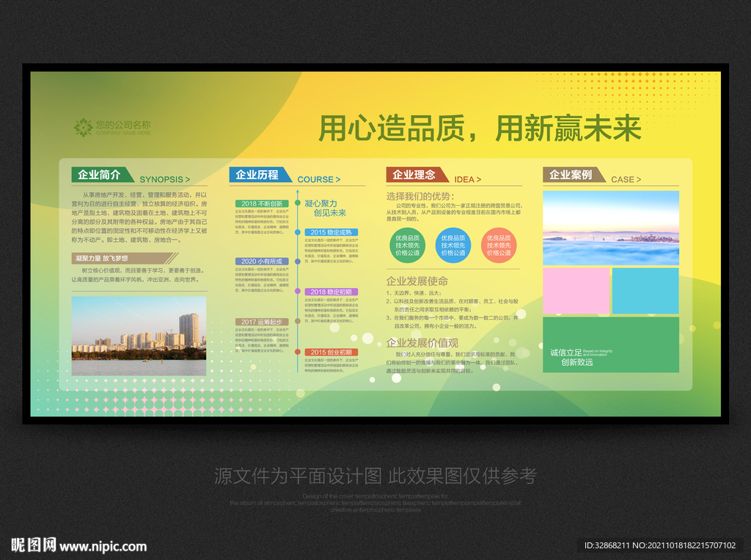Click the 2018 稳定初期 timeline label
751x560 pixels.
[x=331, y=292]
